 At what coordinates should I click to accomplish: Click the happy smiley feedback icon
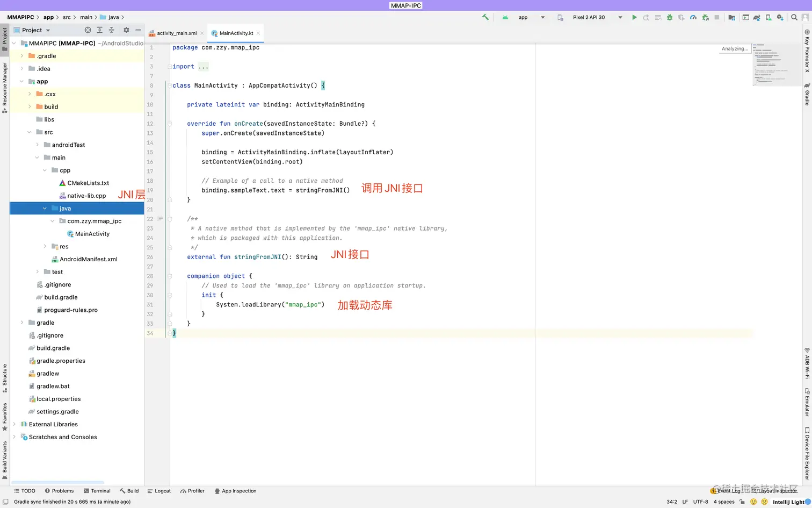point(753,502)
